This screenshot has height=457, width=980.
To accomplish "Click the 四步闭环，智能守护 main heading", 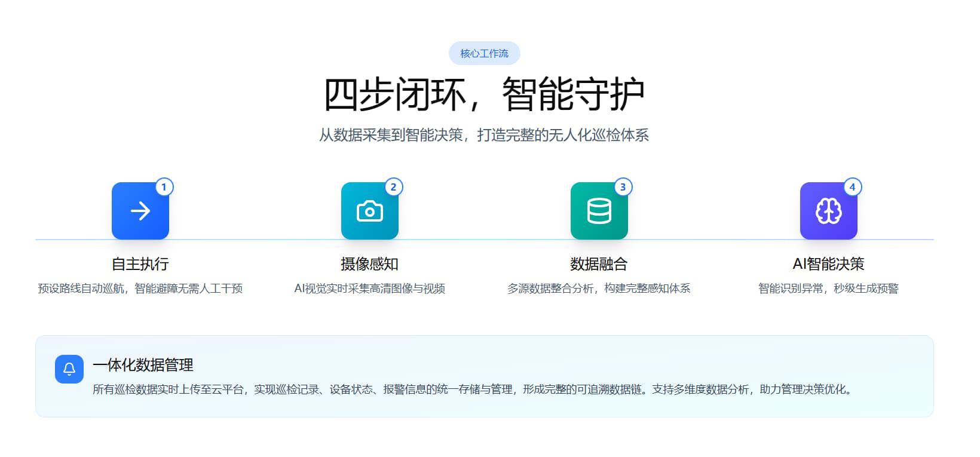I will point(484,94).
